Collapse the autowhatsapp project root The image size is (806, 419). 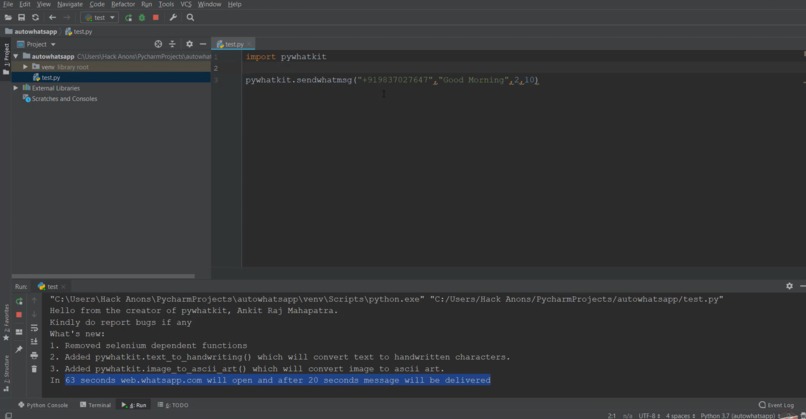(x=16, y=56)
